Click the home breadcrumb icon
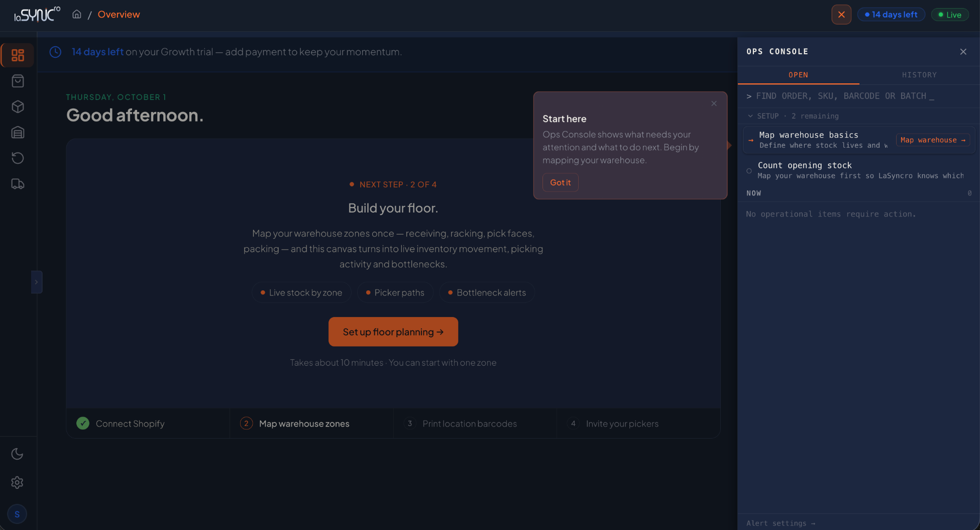Viewport: 980px width, 530px height. [x=77, y=15]
